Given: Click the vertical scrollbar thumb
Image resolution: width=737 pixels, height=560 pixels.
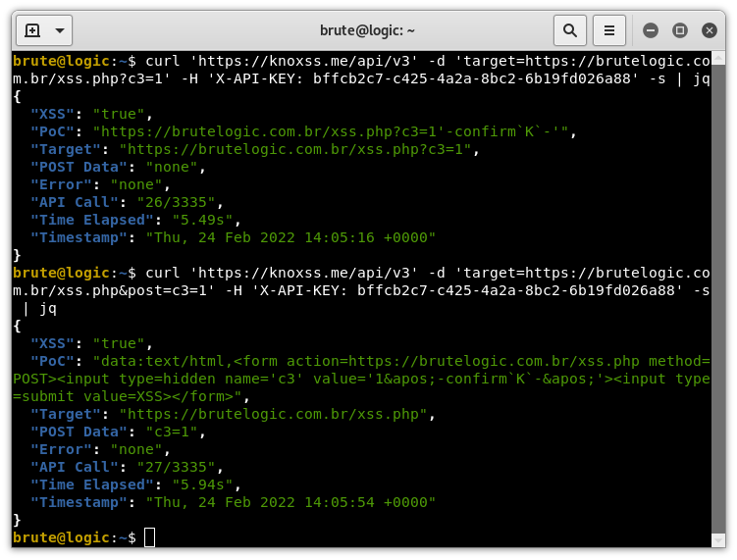Looking at the screenshot, I should pos(718,300).
